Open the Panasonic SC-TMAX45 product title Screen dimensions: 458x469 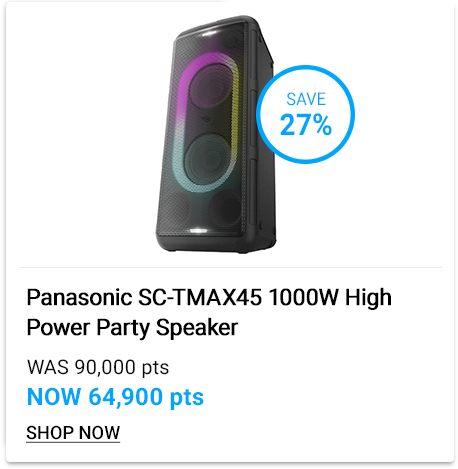[209, 312]
